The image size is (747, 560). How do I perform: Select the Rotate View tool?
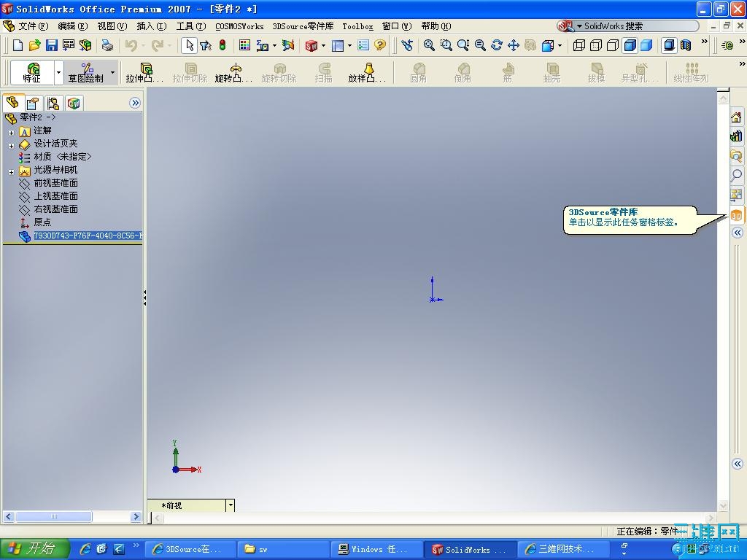[x=496, y=45]
